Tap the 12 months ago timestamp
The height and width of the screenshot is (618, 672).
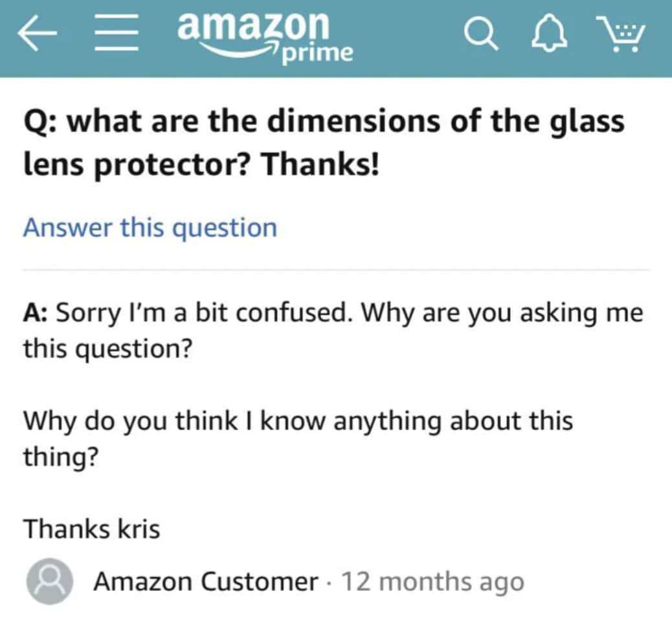[431, 582]
